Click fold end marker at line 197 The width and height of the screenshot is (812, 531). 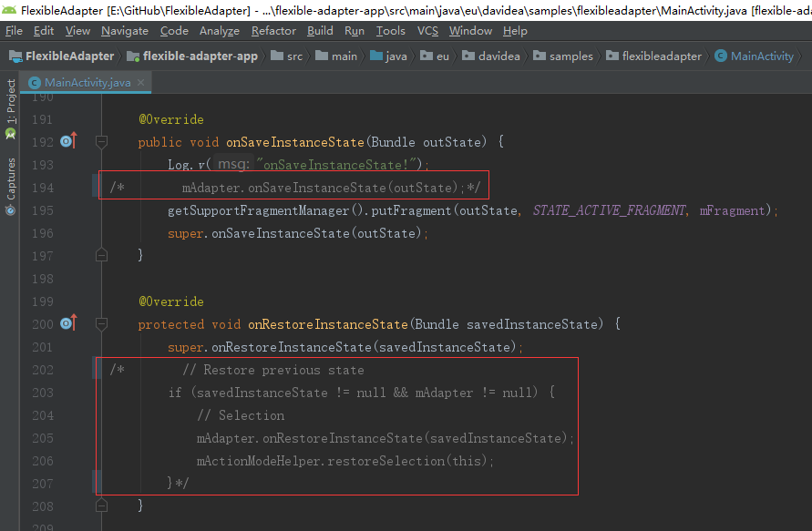point(101,255)
